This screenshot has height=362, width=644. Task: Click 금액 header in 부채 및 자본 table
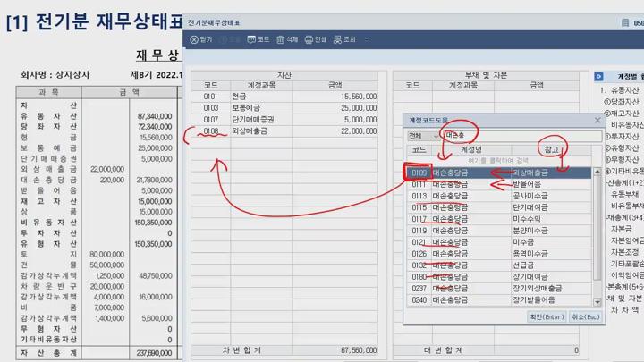point(537,85)
